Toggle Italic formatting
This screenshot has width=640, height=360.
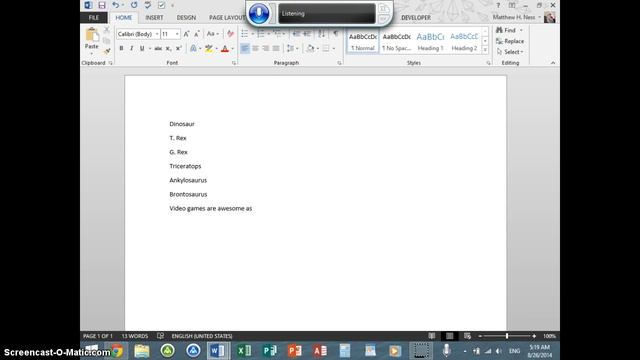[x=131, y=49]
